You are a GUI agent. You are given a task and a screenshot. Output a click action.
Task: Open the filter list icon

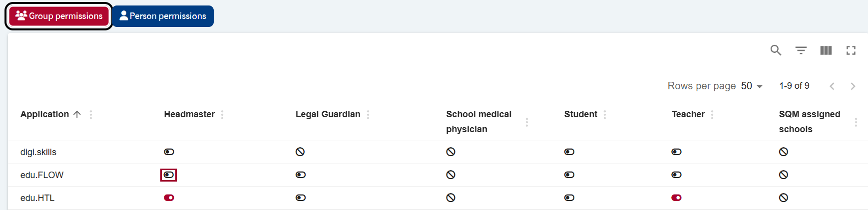(x=801, y=50)
